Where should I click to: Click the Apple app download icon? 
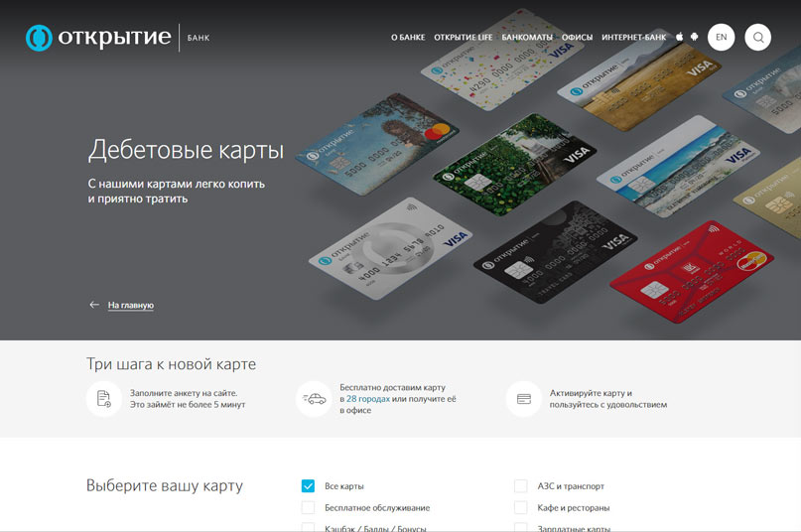680,37
